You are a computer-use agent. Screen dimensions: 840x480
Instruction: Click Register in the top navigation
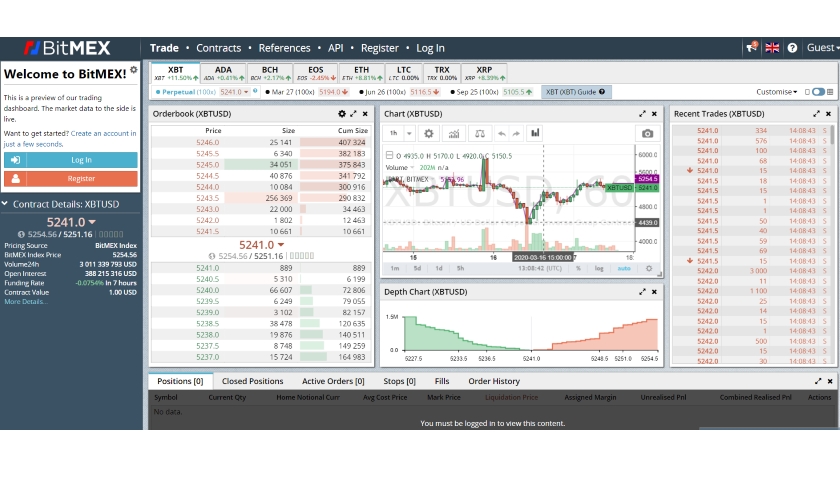coord(380,48)
